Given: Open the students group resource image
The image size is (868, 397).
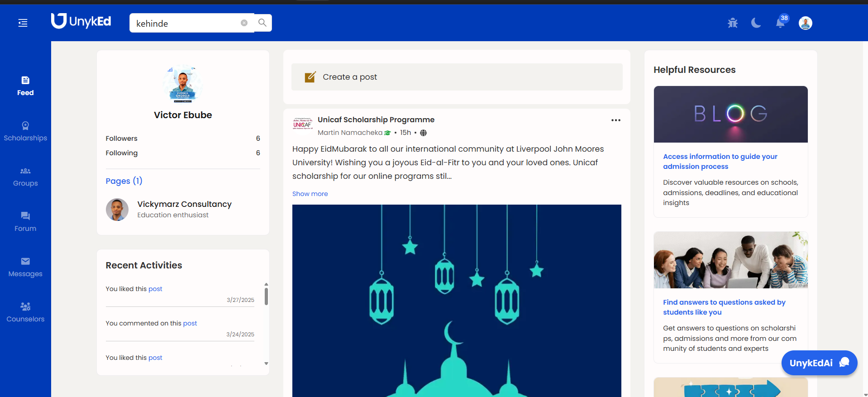Looking at the screenshot, I should point(730,260).
